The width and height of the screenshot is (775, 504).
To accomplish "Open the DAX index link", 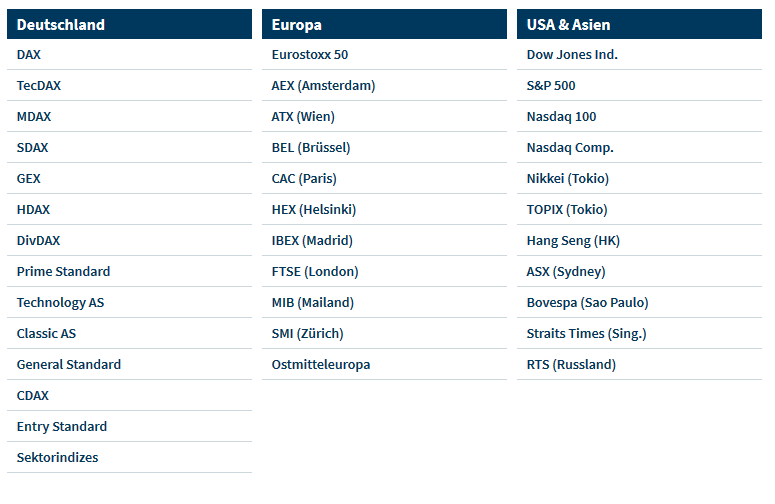I will point(29,54).
